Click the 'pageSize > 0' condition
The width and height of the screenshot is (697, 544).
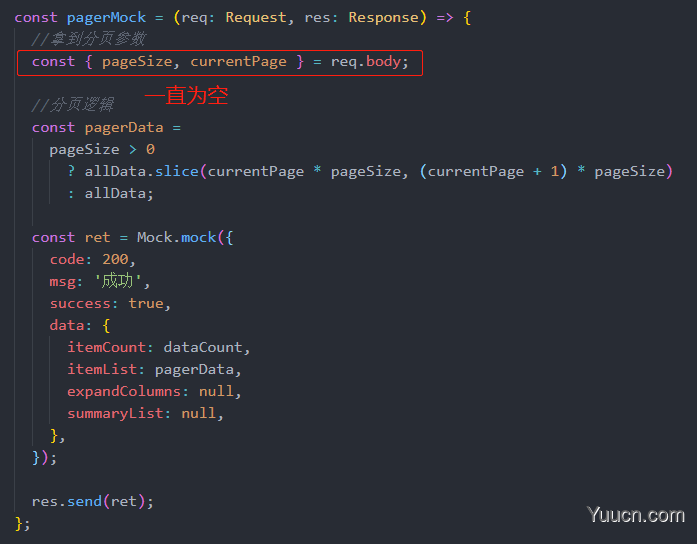[x=102, y=149]
